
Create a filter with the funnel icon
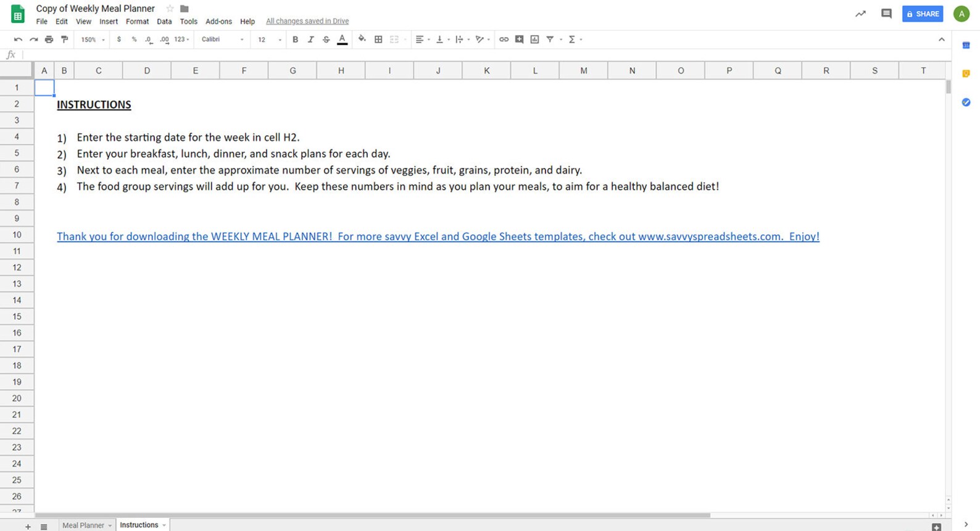tap(550, 40)
